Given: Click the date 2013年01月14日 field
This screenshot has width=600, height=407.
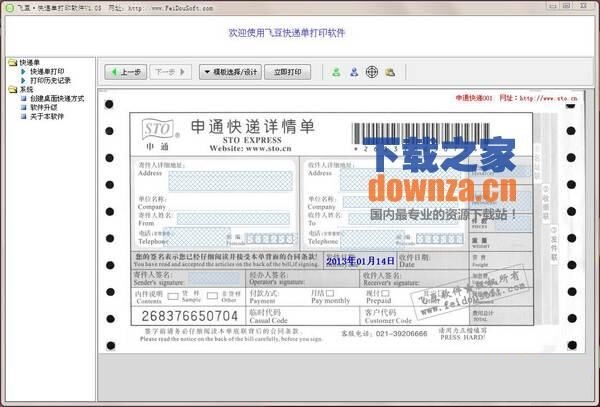Looking at the screenshot, I should (x=360, y=261).
